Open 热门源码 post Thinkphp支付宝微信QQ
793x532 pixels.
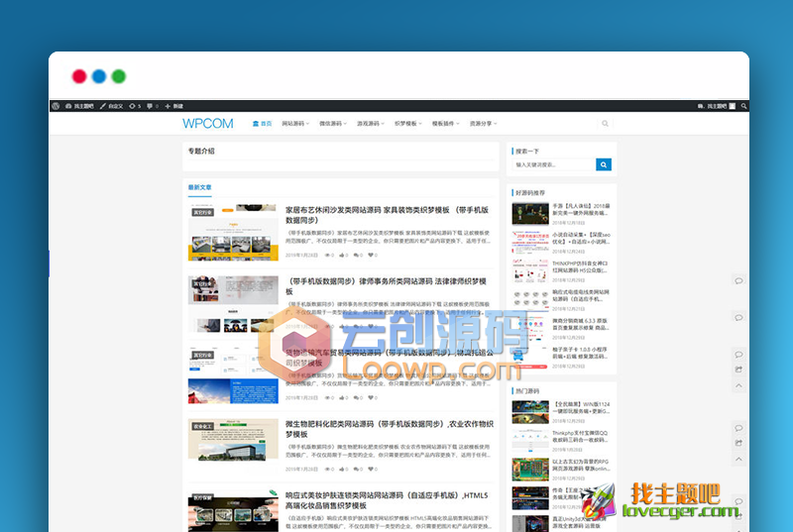[x=581, y=437]
